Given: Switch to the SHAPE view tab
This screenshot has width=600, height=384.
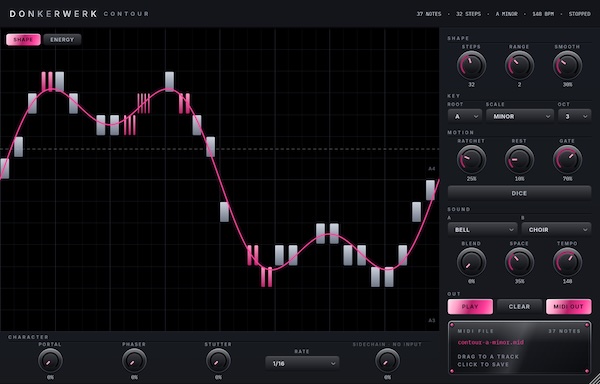Looking at the screenshot, I should tap(23, 39).
